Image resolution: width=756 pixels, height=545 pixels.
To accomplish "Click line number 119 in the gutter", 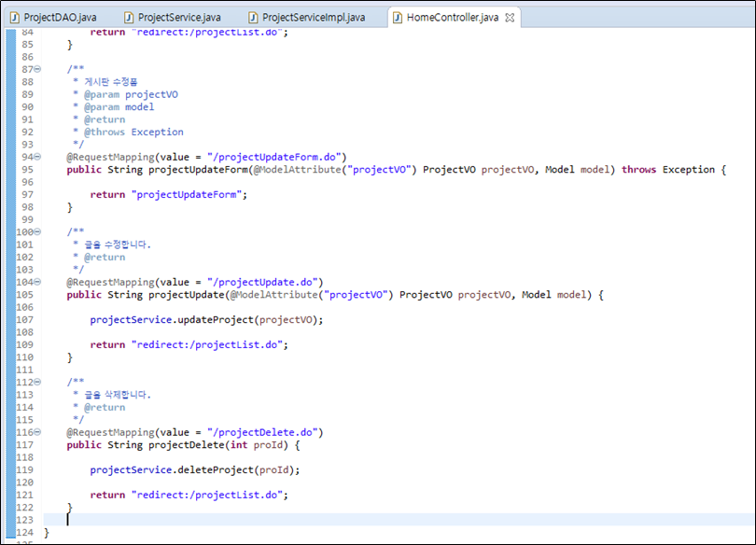I will (x=24, y=470).
